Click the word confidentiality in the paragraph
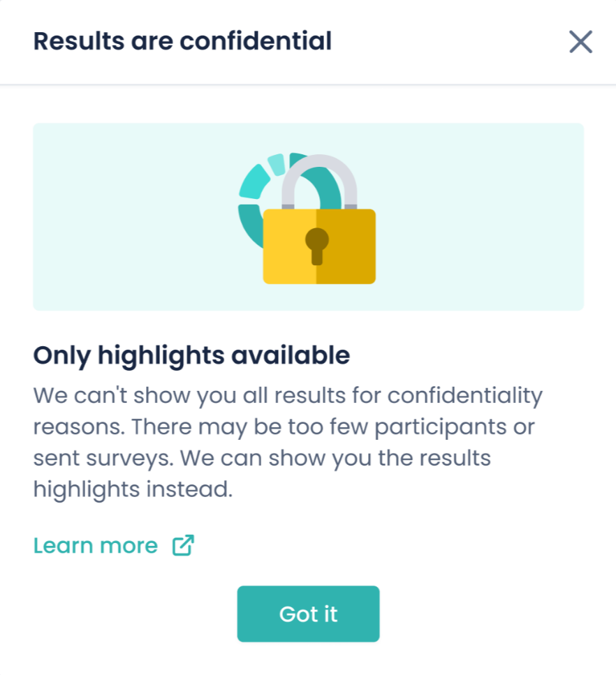Viewport: 616px width, 675px height. pyautogui.click(x=465, y=396)
